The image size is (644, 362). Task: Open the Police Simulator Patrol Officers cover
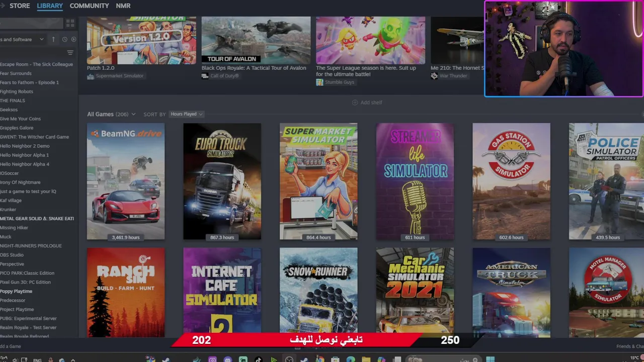[x=606, y=182]
